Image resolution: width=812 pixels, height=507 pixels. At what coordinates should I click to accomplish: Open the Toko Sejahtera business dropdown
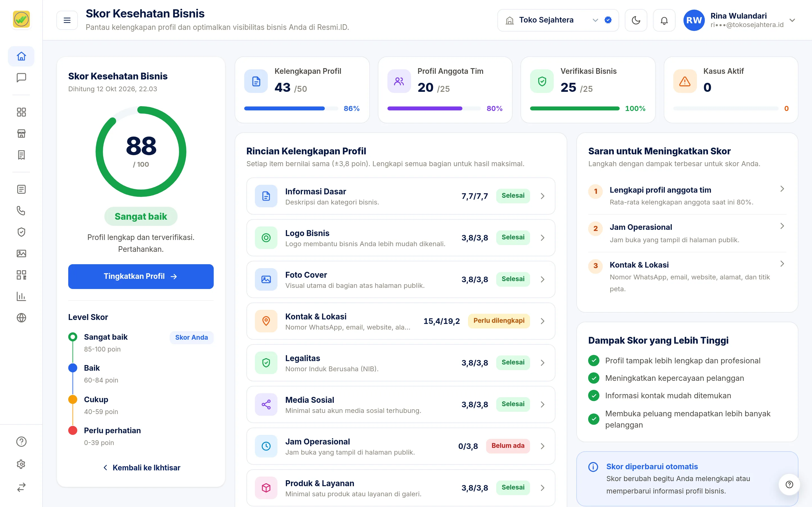click(558, 21)
